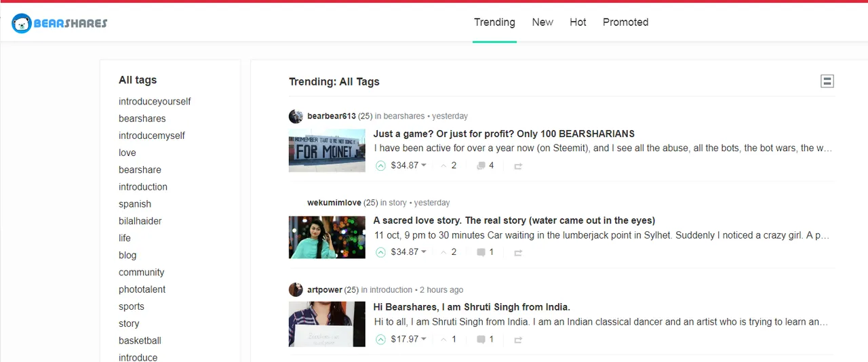Reshare the 'A sacred love story' post

(518, 253)
